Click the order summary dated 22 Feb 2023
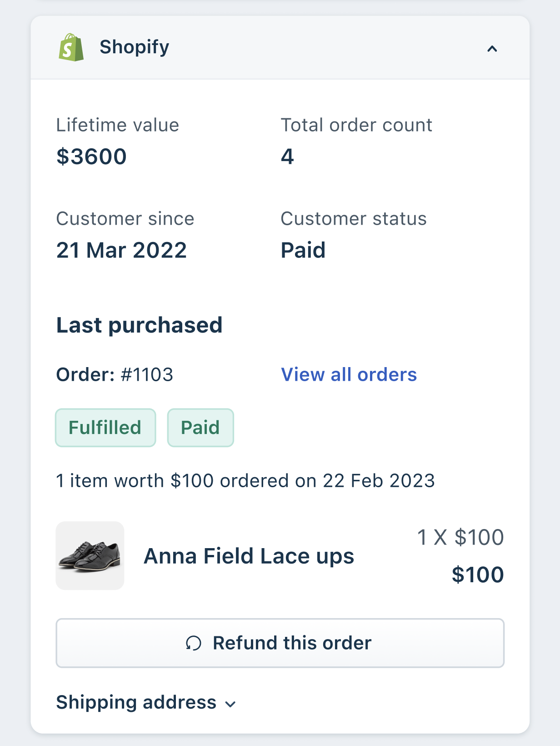The height and width of the screenshot is (746, 560). pyautogui.click(x=245, y=481)
